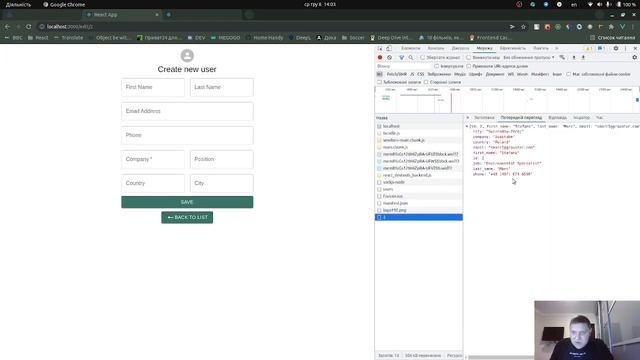Bookmark this page with star icon
The width and height of the screenshot is (640, 360).
tap(524, 27)
